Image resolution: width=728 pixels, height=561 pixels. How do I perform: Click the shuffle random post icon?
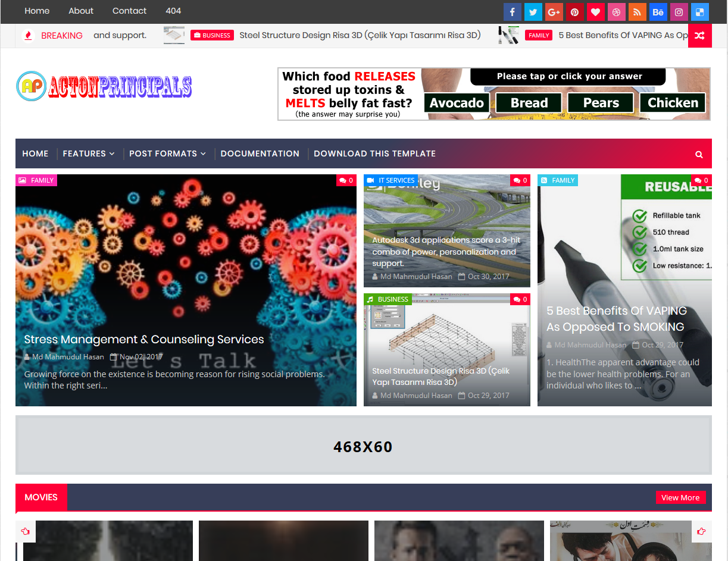699,36
